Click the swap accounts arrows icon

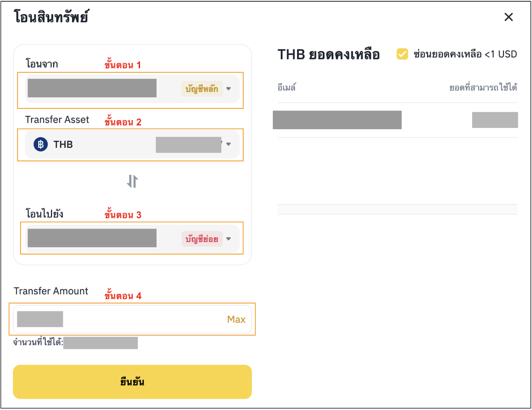pos(132,182)
